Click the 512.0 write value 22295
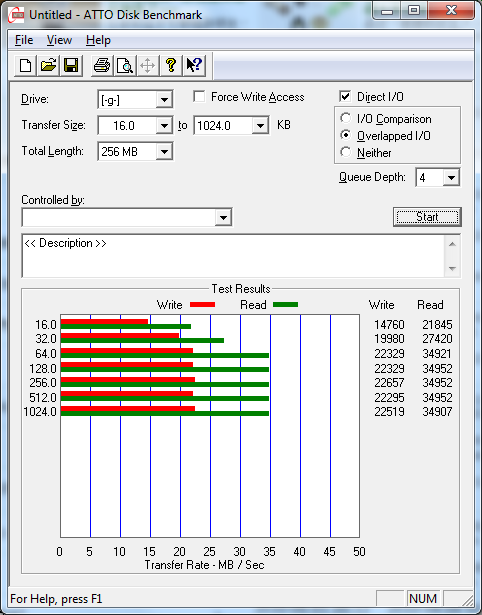 point(389,398)
